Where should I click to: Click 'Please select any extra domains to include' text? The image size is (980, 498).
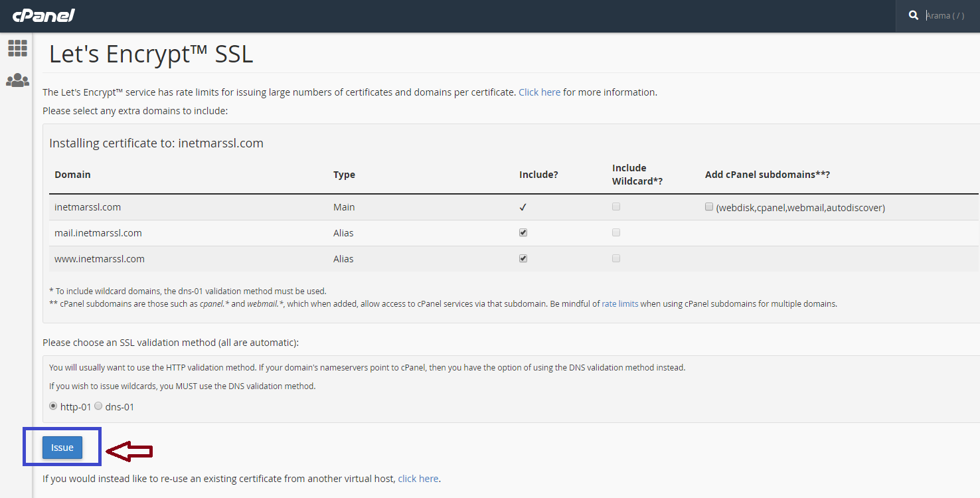(135, 110)
